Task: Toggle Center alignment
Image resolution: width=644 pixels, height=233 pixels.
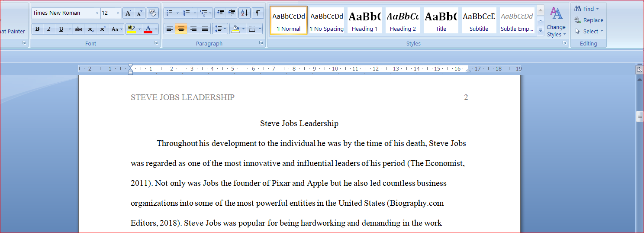Action: tap(181, 29)
